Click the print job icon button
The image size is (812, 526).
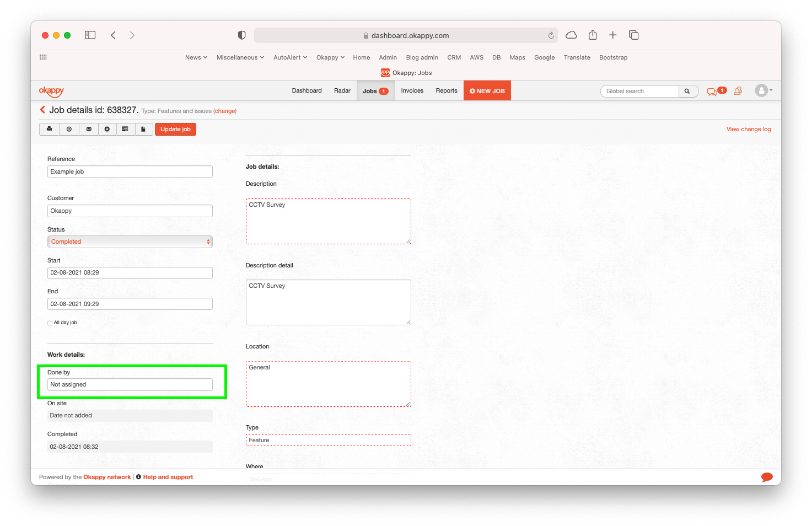pyautogui.click(x=50, y=129)
